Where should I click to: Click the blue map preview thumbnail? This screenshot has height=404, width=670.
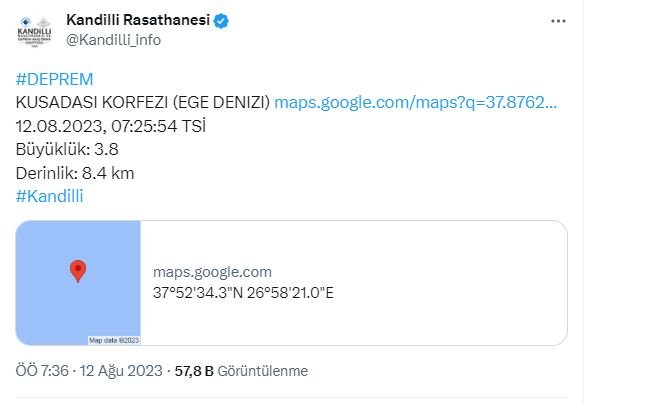pyautogui.click(x=78, y=283)
